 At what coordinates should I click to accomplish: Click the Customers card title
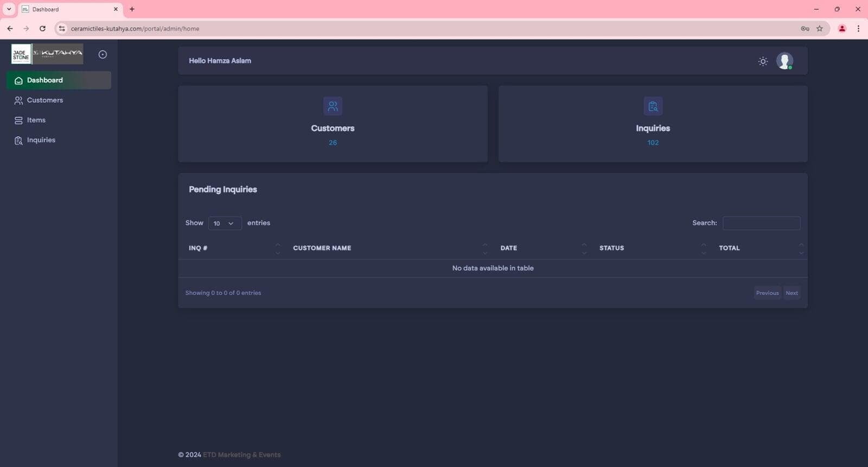pos(333,128)
